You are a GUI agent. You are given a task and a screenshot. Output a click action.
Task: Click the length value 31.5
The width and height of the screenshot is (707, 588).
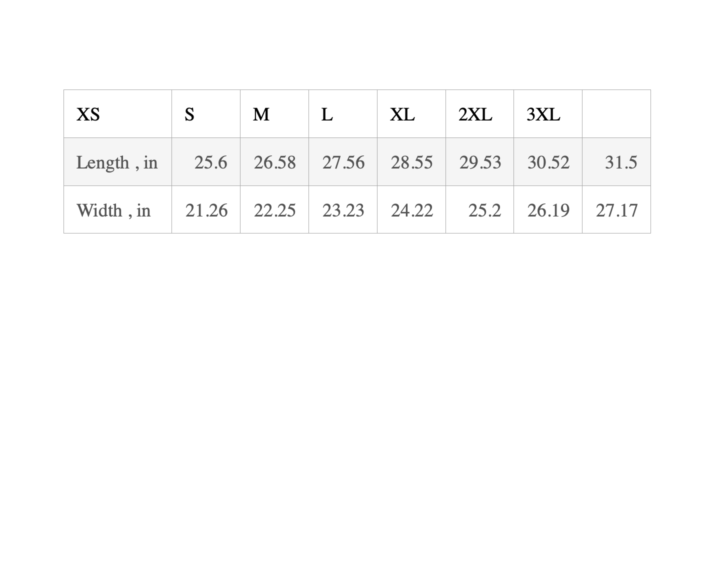621,162
